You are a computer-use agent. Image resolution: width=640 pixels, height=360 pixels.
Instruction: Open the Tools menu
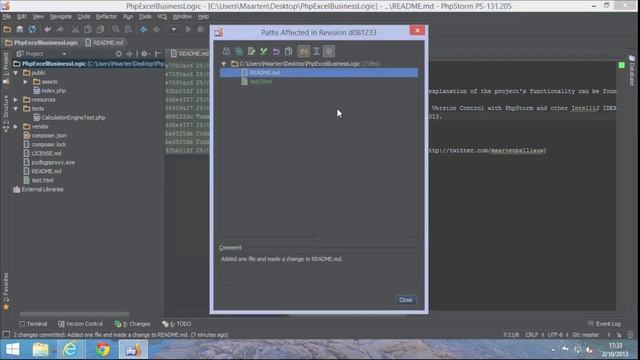click(145, 17)
